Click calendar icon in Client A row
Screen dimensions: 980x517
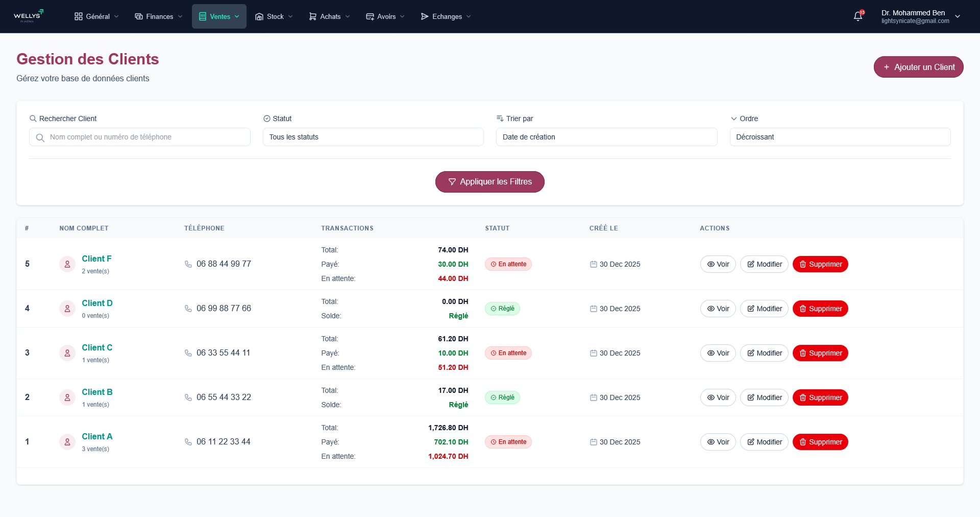coord(593,442)
